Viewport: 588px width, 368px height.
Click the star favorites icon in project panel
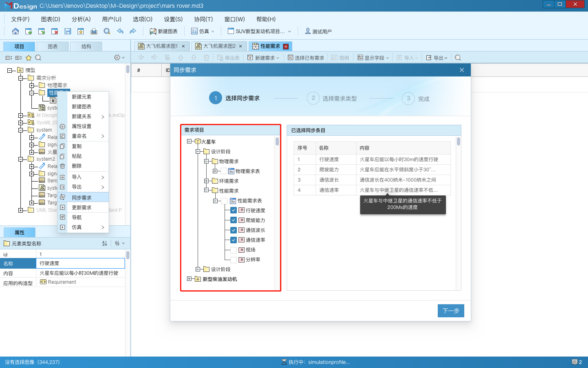tap(29, 58)
